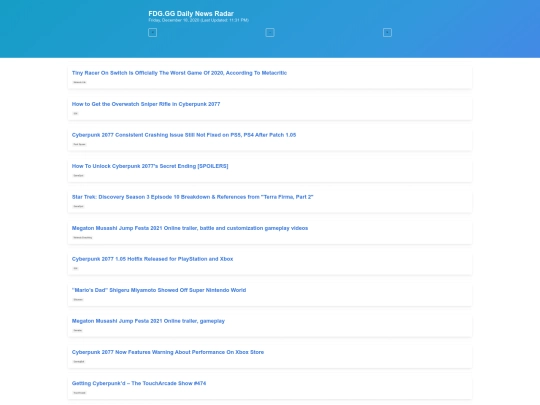Open the TouchArcade Show #474 headline

pyautogui.click(x=139, y=383)
